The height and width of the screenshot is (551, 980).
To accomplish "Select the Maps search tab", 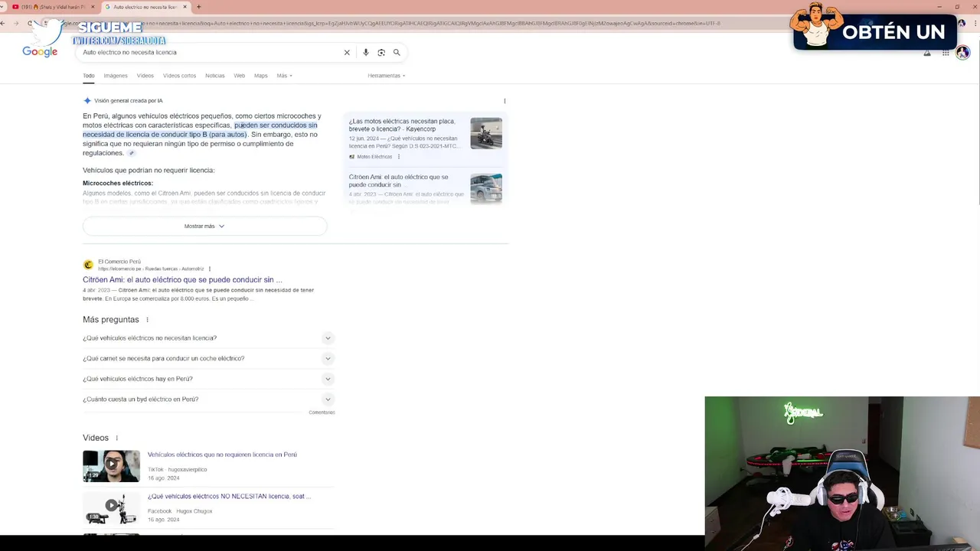I will point(261,76).
